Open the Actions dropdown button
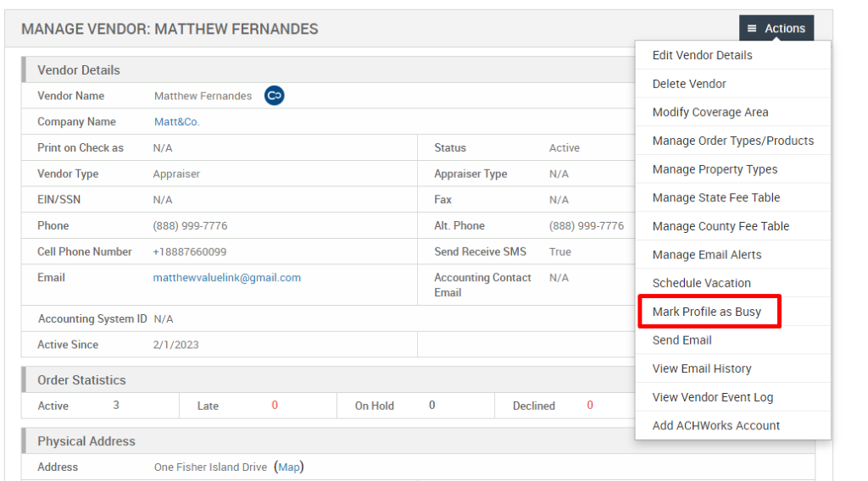 776,28
